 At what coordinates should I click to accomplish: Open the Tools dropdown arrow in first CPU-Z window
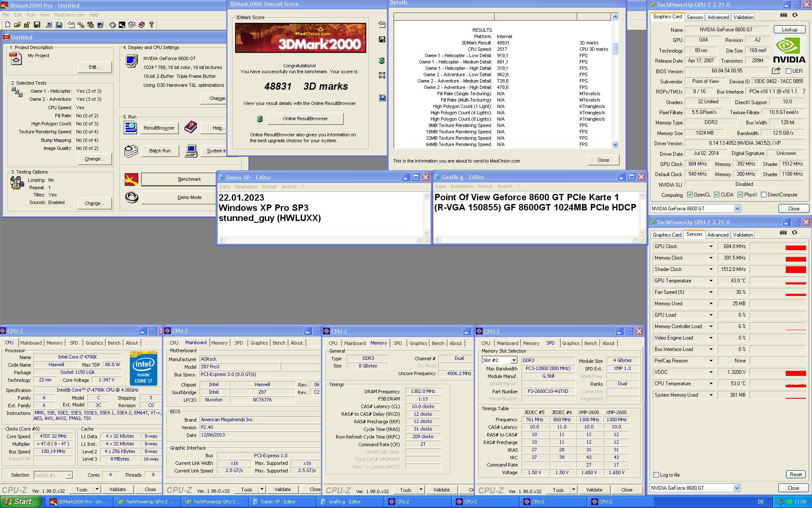click(x=97, y=489)
